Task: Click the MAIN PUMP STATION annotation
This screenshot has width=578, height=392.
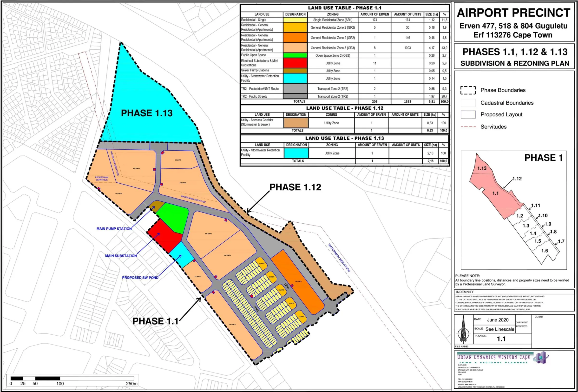Action: click(114, 229)
